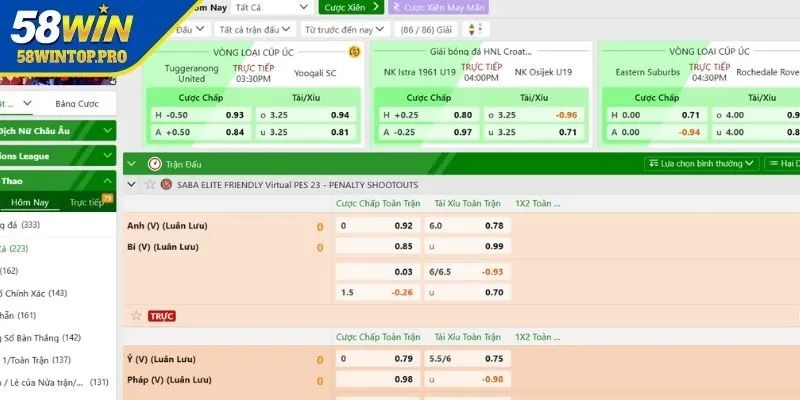Switch to the Trực tiếp tab

pyautogui.click(x=89, y=202)
